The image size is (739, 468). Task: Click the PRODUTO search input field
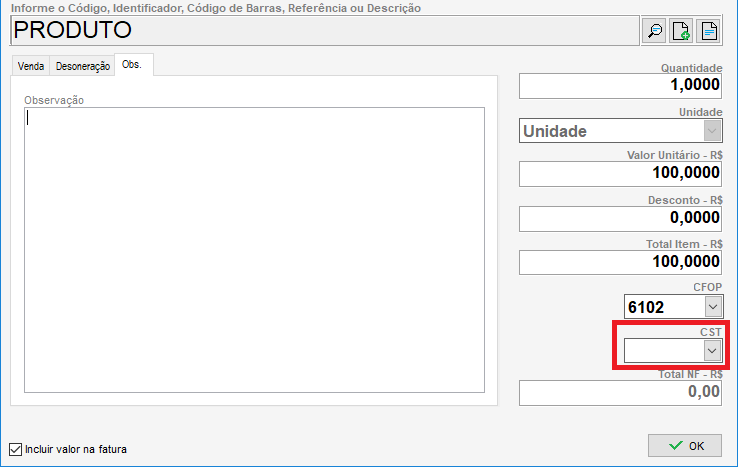click(320, 30)
